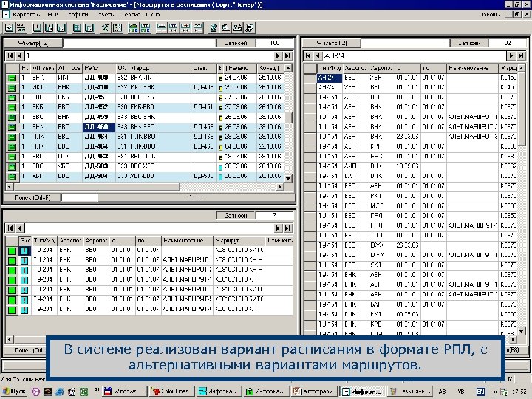Click the green square in АЛЬТ.МАРШРУТ-2 row
Image resolution: width=532 pixels, height=399 pixels.
[12, 270]
